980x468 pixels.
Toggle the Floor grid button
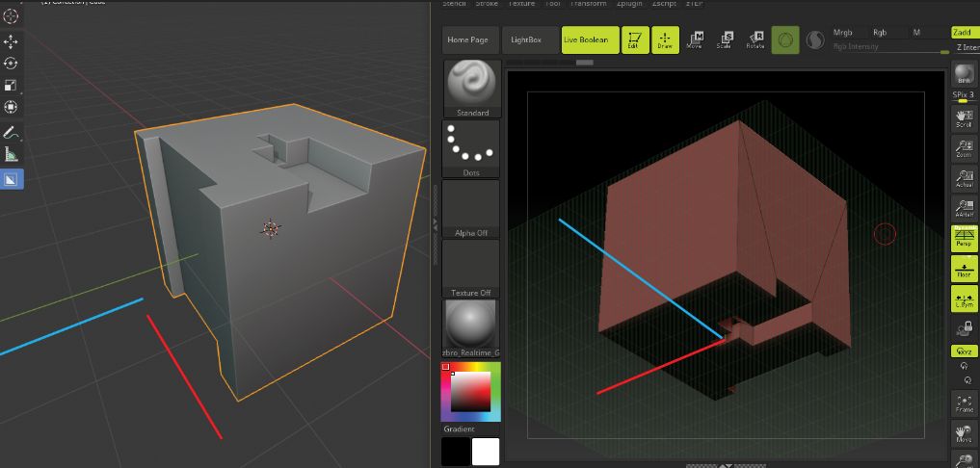(x=963, y=268)
